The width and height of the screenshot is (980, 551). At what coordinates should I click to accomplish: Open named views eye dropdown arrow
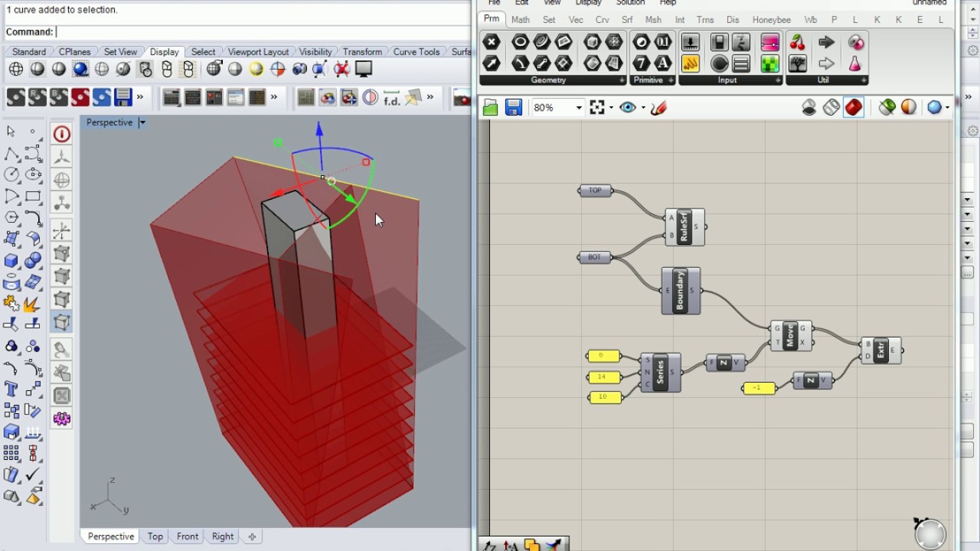coord(643,108)
